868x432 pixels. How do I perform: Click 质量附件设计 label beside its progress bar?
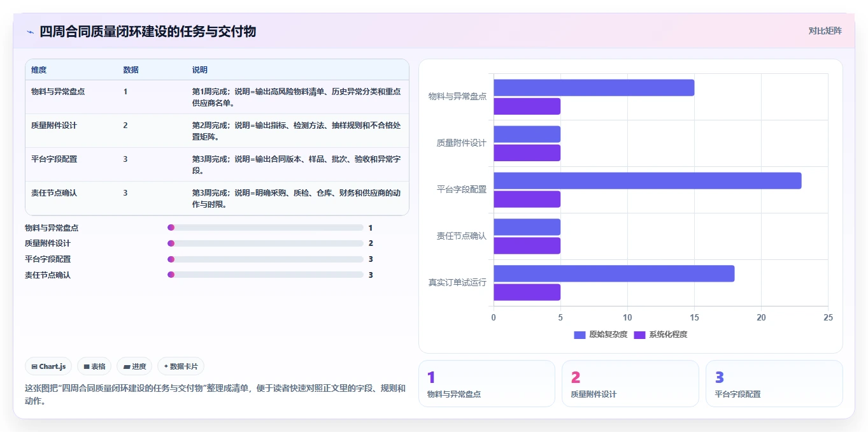[48, 243]
